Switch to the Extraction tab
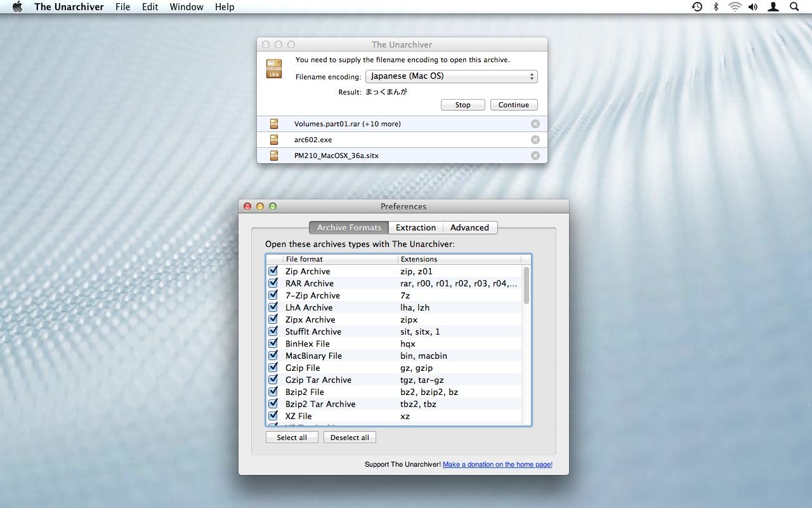The width and height of the screenshot is (812, 508). point(416,227)
